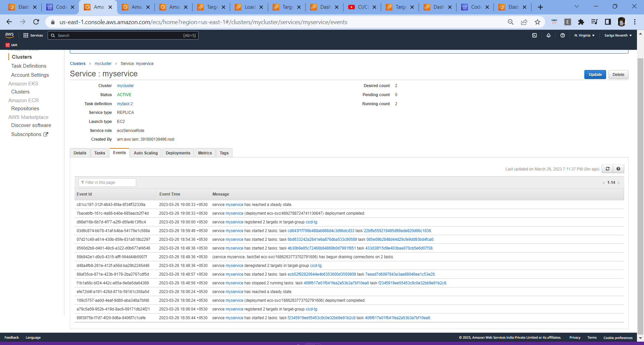Switch to the Deployments tab
Screen dimensions: 644x345
[x=178, y=153]
